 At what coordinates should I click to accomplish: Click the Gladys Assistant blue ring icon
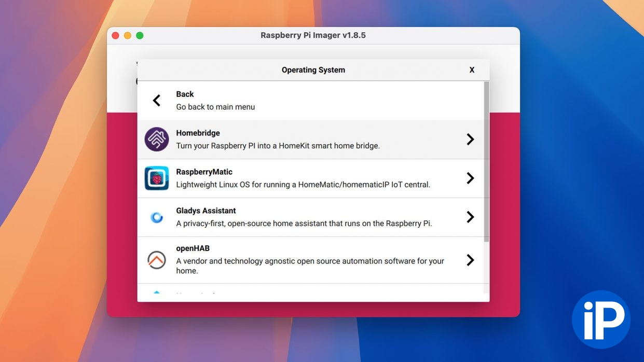coord(157,217)
